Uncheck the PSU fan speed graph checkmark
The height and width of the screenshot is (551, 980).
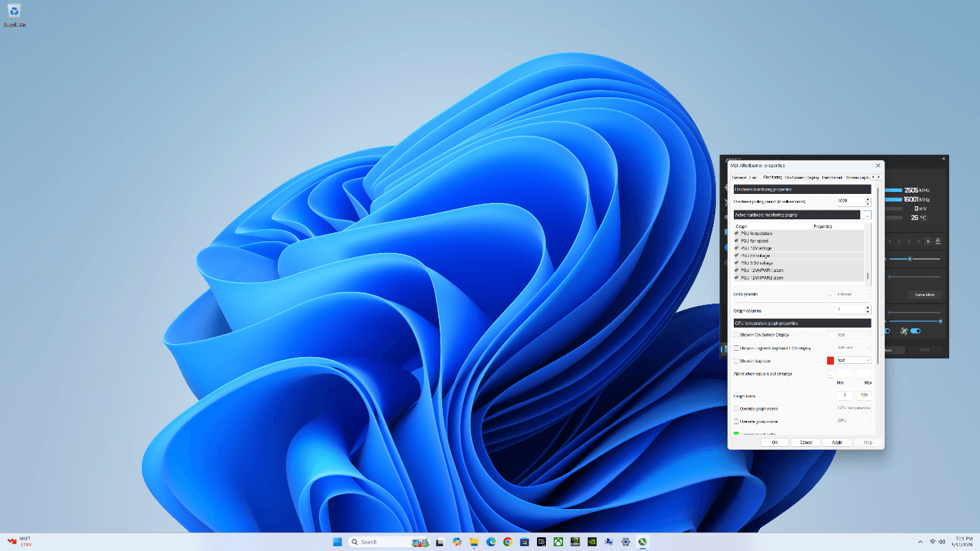coord(737,241)
